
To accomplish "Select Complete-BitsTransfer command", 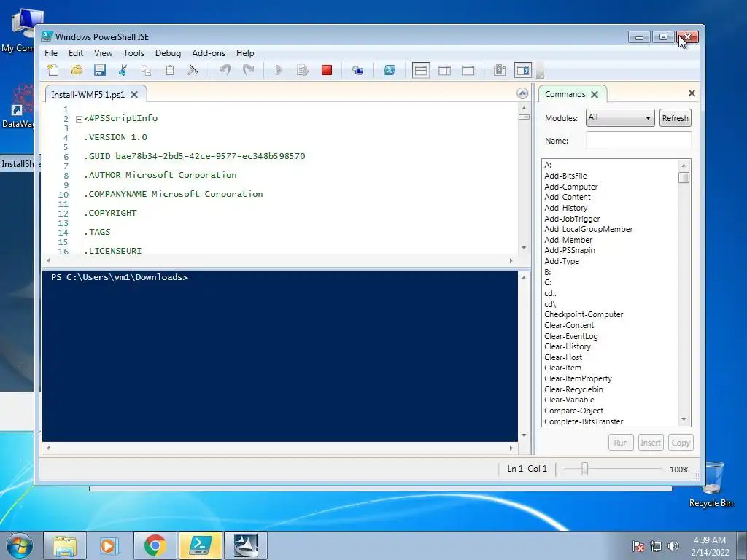I will (584, 421).
